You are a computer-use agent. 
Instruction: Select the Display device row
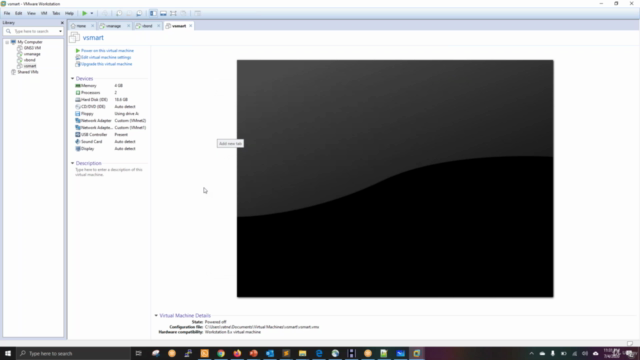(110, 149)
